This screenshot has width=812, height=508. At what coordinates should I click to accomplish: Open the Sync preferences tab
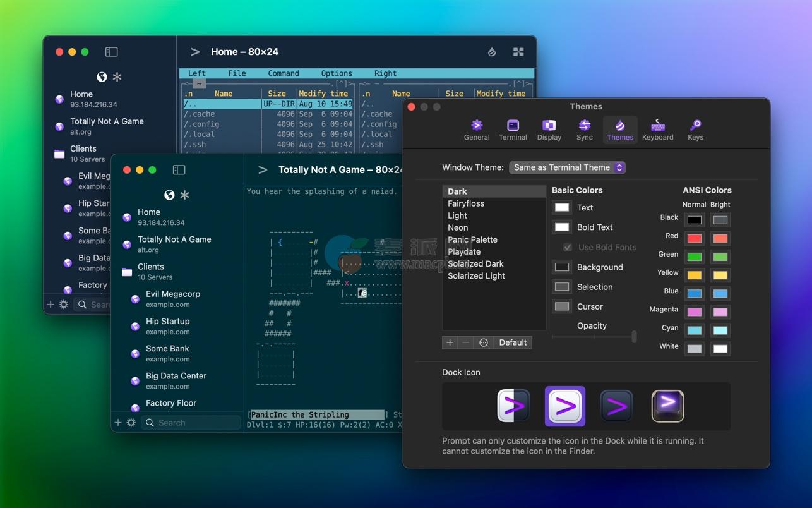coord(585,130)
